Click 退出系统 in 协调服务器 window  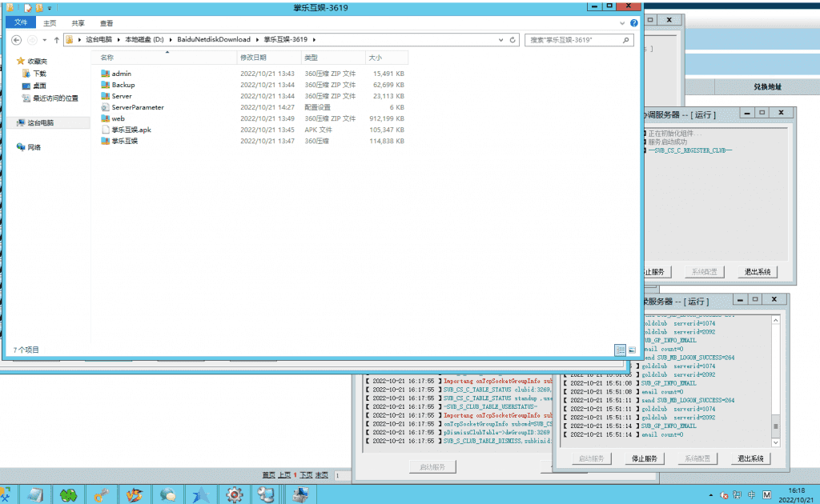(758, 271)
